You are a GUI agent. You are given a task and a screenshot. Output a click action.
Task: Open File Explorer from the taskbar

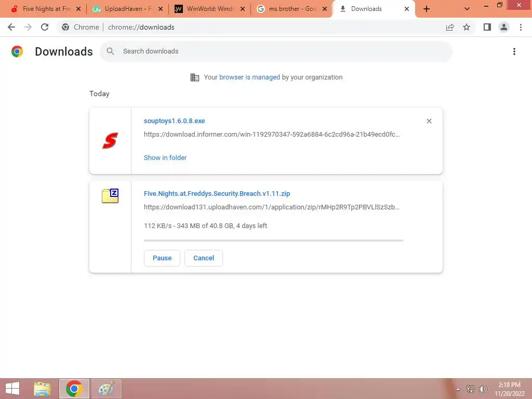[43, 389]
